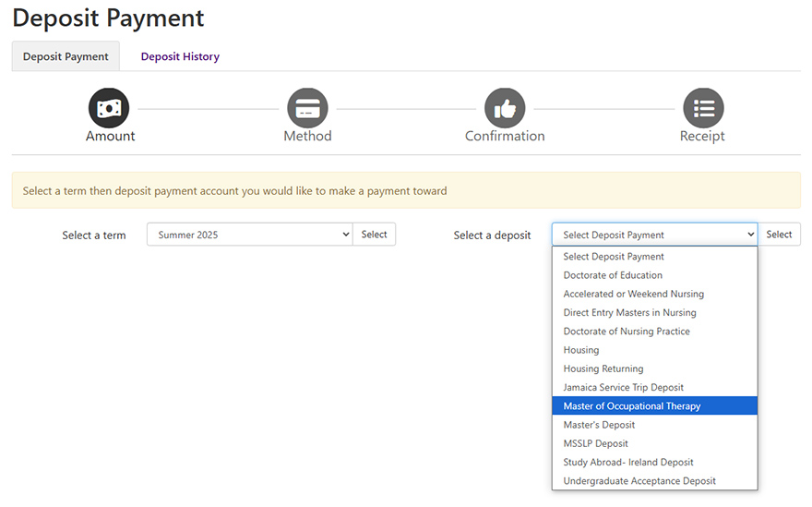Collapse the Select Deposit Payment dropdown
This screenshot has width=812, height=507.
click(654, 235)
